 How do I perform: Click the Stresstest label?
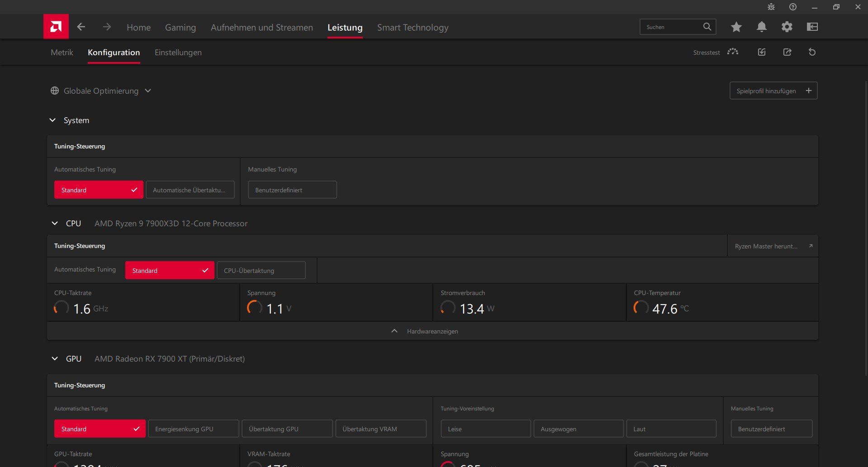coord(707,52)
